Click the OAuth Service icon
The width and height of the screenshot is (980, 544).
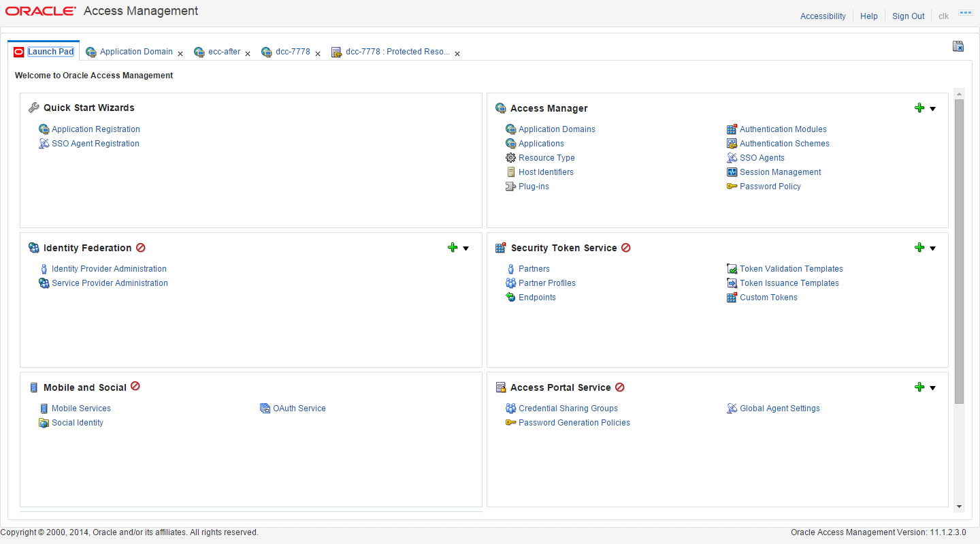pyautogui.click(x=265, y=409)
